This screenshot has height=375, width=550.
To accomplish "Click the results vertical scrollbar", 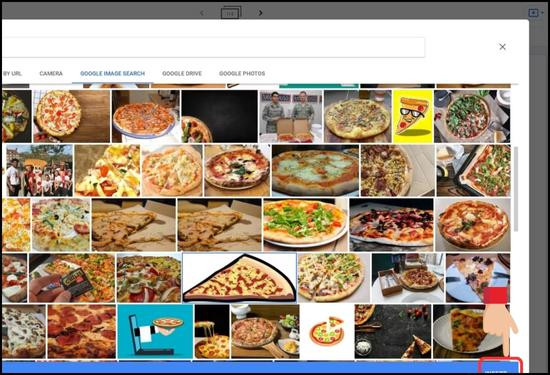I will (516, 189).
